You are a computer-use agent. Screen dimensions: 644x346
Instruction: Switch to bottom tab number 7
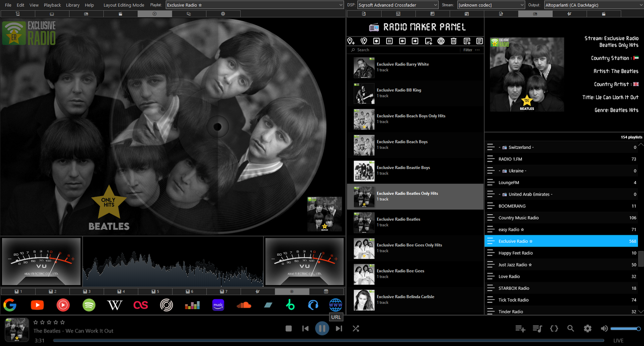pos(223,292)
